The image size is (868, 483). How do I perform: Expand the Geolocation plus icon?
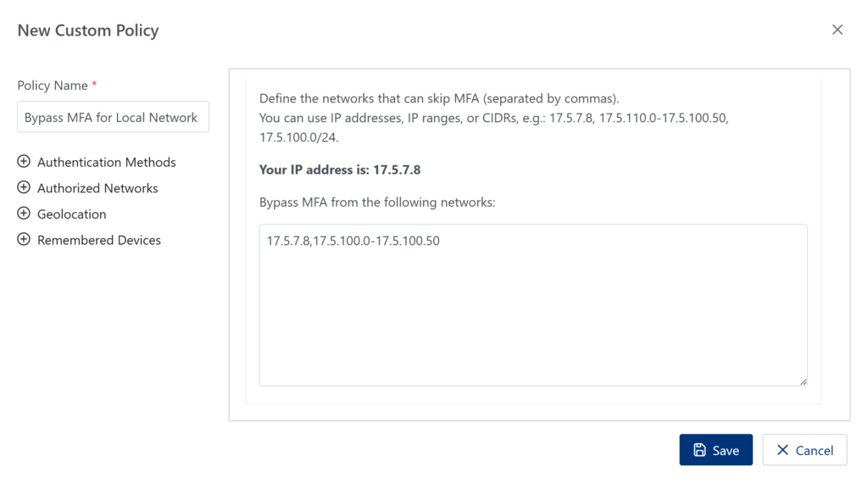tap(24, 214)
